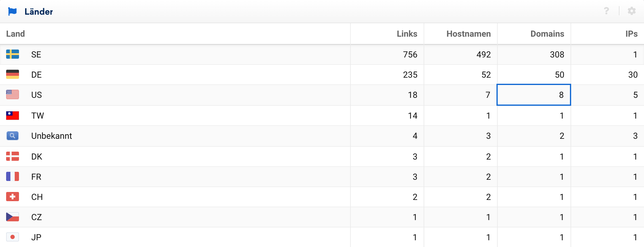Sort by Hostnamen column header
Screen dimensions: 644x247
pyautogui.click(x=468, y=34)
